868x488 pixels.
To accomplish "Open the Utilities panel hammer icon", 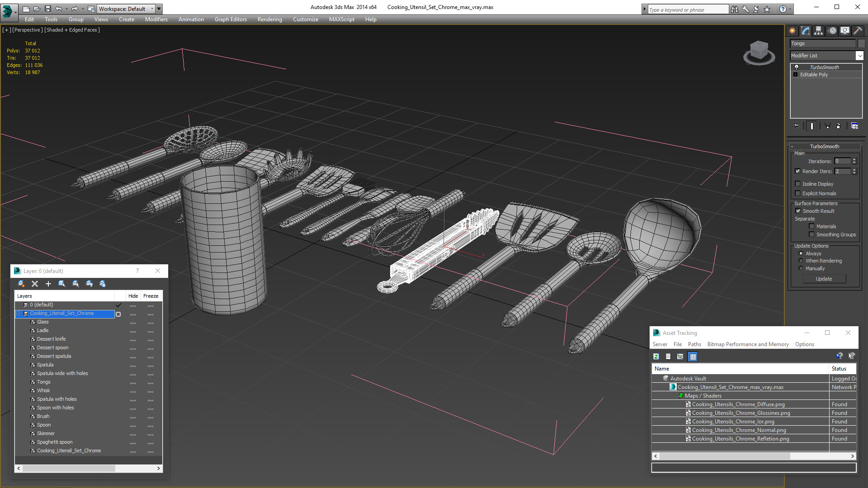I will point(858,31).
